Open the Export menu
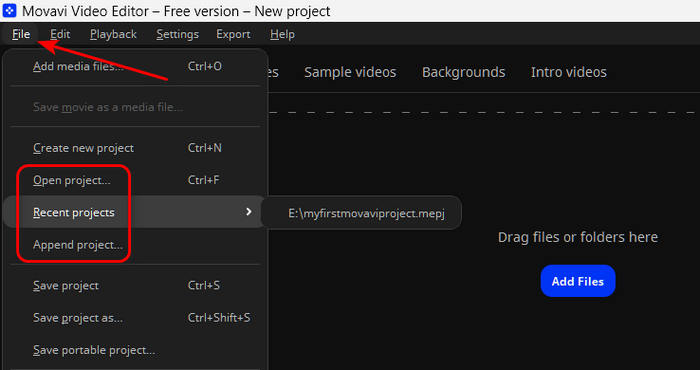 [x=233, y=34]
